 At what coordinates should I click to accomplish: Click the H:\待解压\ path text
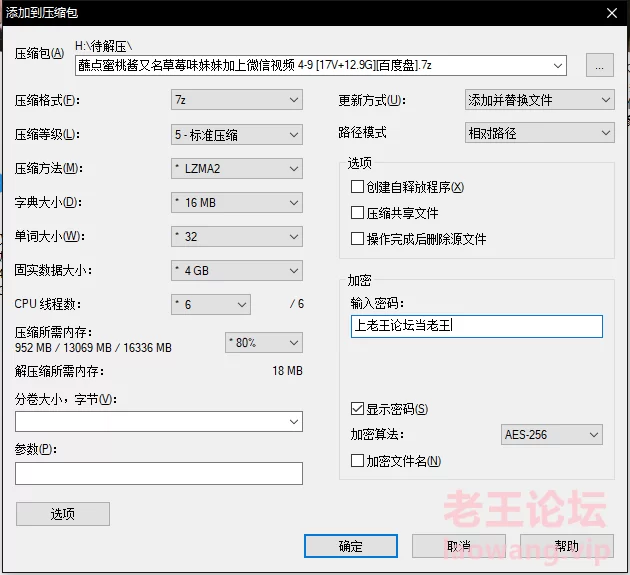pyautogui.click(x=103, y=46)
